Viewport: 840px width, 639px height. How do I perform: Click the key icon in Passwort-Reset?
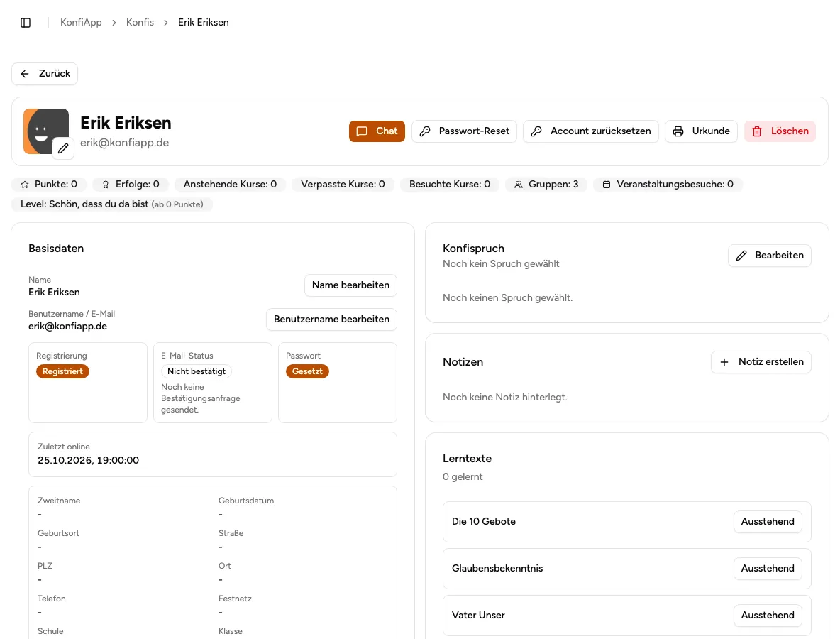425,131
